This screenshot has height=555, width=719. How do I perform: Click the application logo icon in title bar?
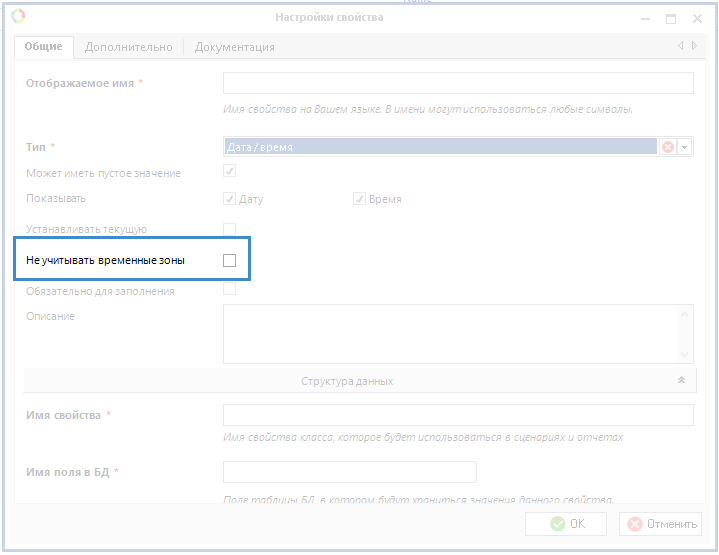[x=18, y=17]
